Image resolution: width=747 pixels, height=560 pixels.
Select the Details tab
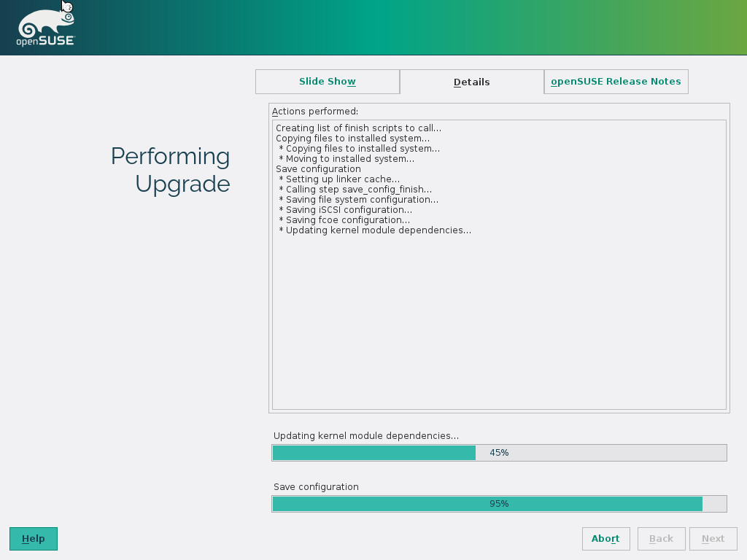[x=471, y=82]
